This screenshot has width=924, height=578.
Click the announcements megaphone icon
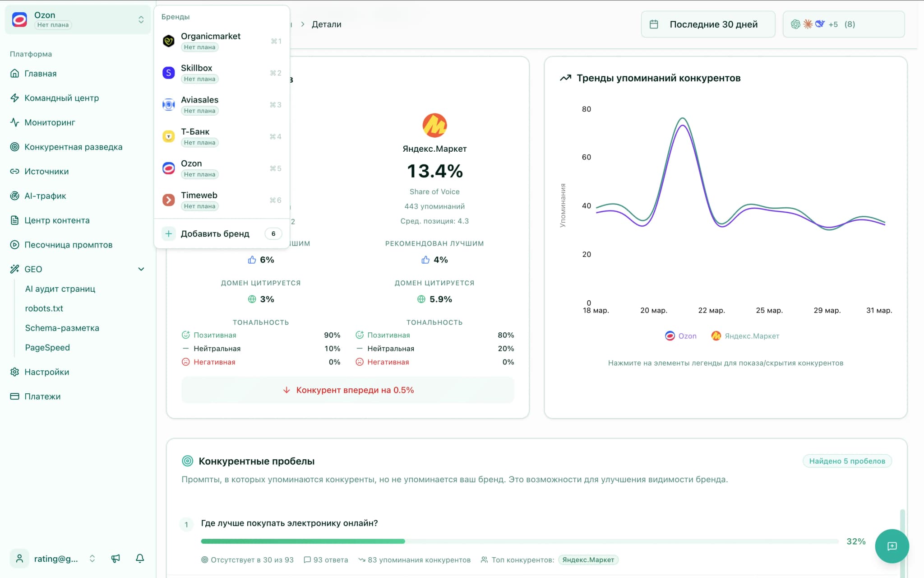click(x=115, y=559)
